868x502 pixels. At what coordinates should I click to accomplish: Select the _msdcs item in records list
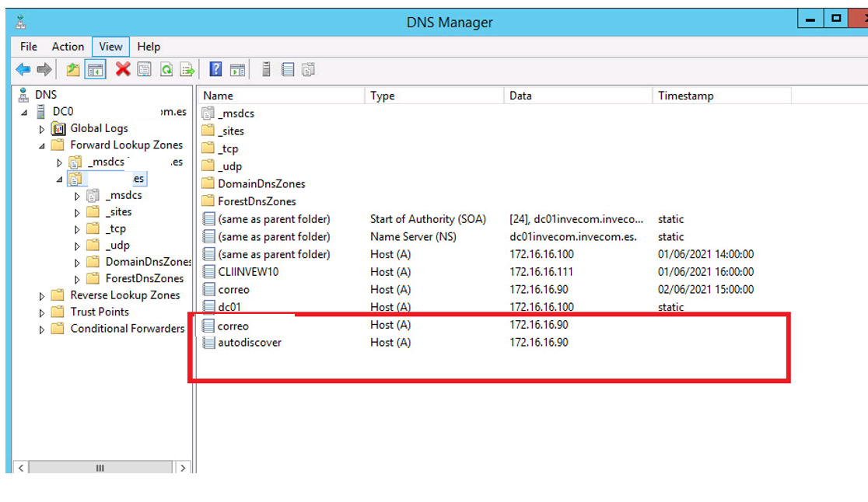[236, 114]
